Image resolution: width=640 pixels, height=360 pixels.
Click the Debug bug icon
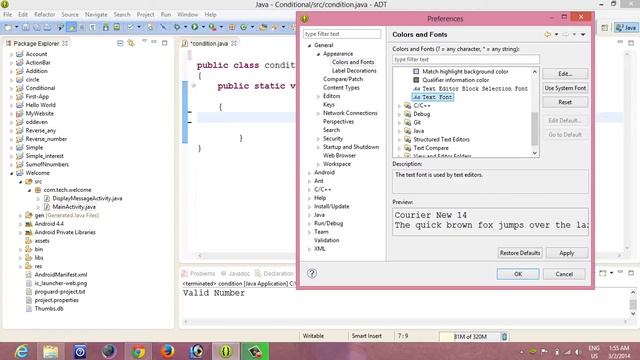click(177, 27)
